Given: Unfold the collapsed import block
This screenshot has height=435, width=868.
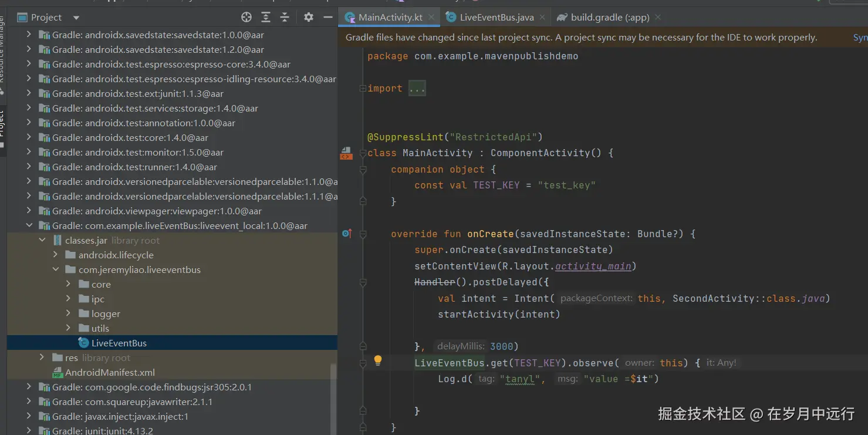Looking at the screenshot, I should (363, 89).
